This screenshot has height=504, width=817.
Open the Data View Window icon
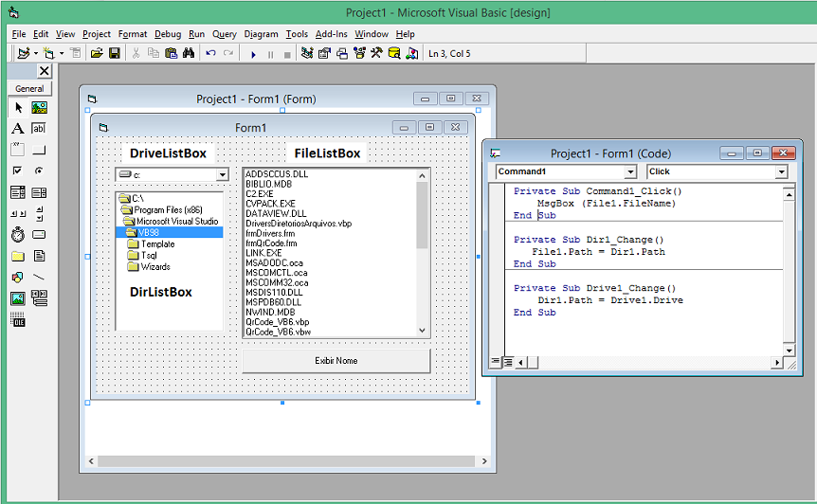[x=394, y=53]
